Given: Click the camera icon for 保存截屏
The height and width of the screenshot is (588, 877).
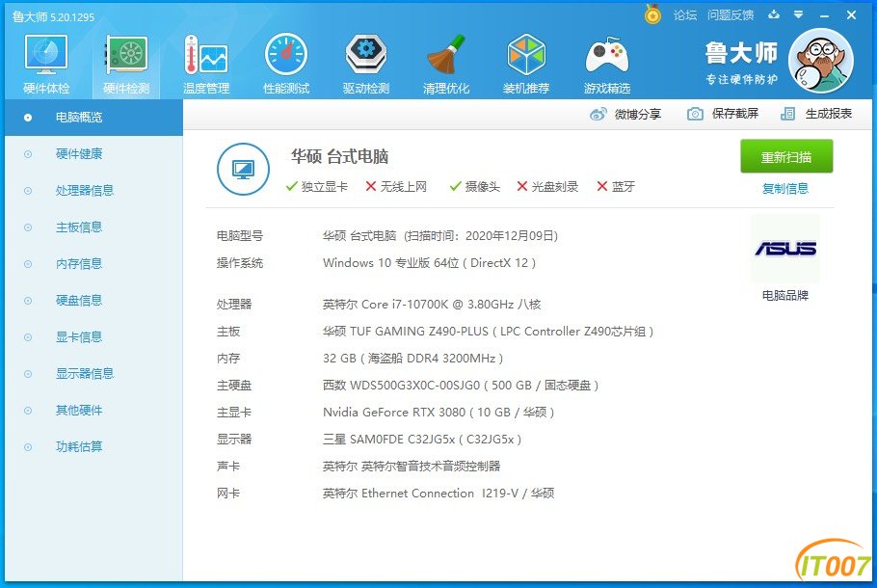Looking at the screenshot, I should point(695,114).
